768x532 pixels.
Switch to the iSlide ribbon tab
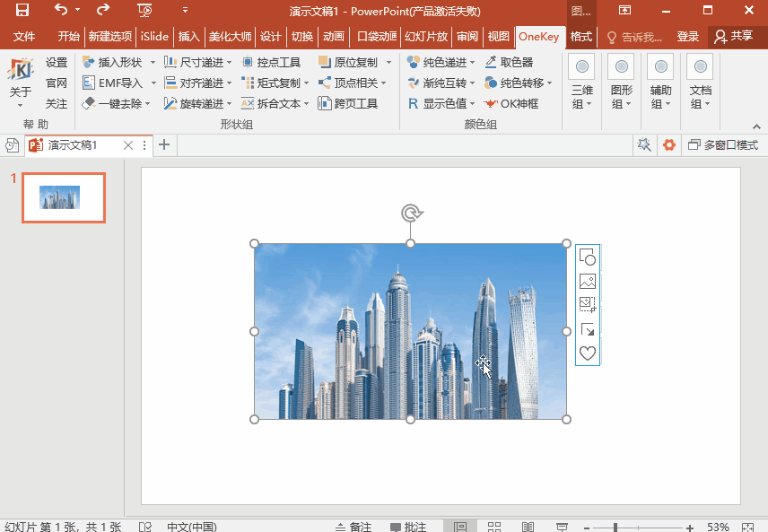154,37
